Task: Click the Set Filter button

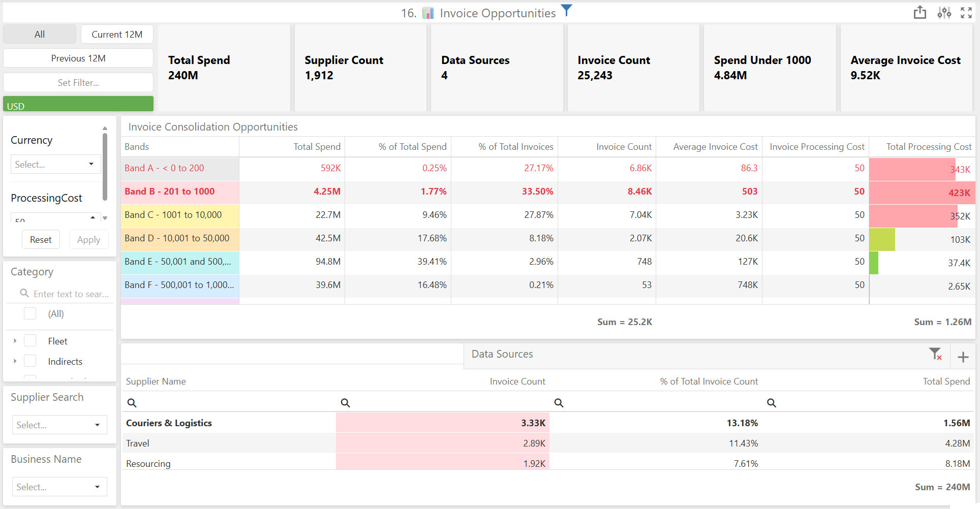Action: 78,82
